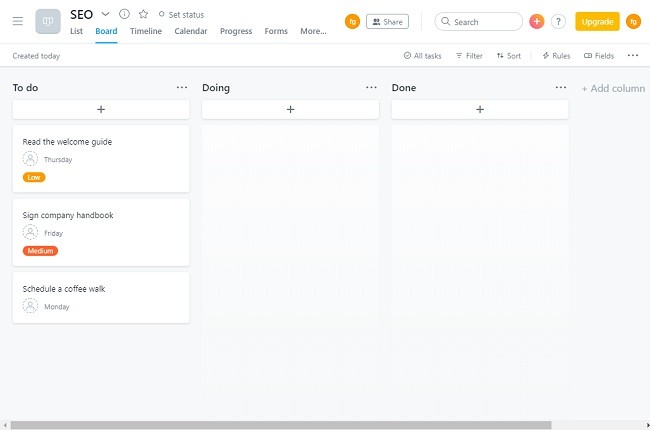Expand the SEO project dropdown arrow
Viewport: 650px width, 430px height.
tap(105, 14)
